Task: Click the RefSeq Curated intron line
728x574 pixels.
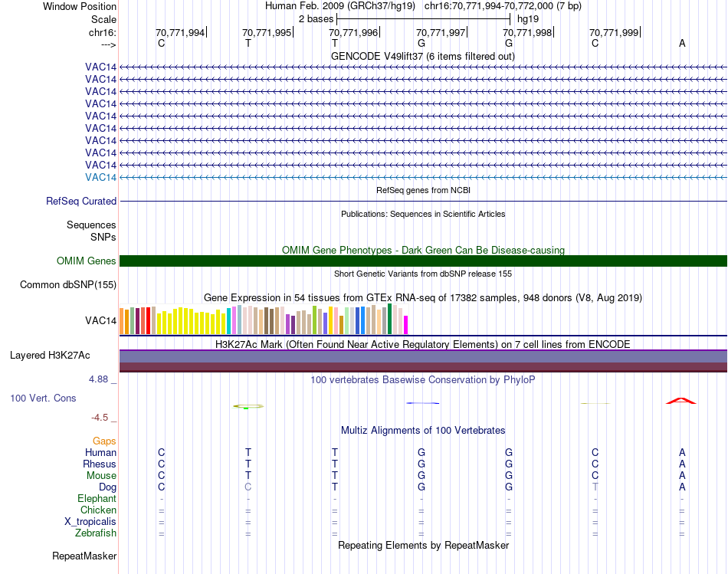Action: pos(423,201)
